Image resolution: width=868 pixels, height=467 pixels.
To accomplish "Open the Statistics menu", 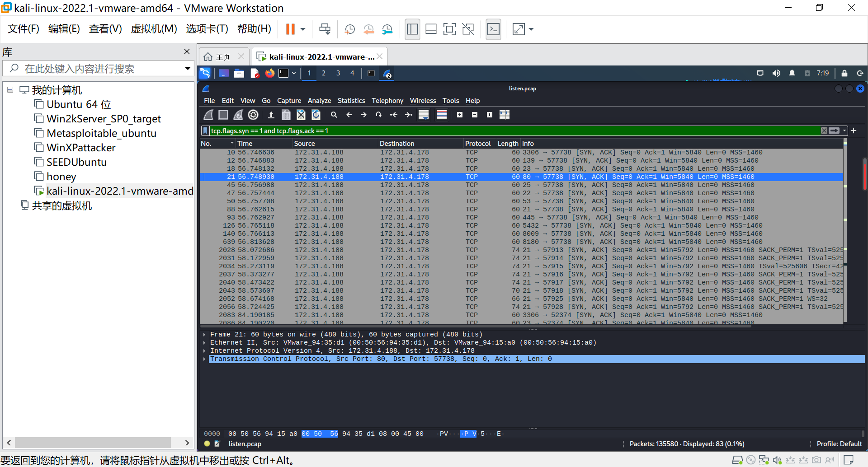I will click(x=351, y=101).
